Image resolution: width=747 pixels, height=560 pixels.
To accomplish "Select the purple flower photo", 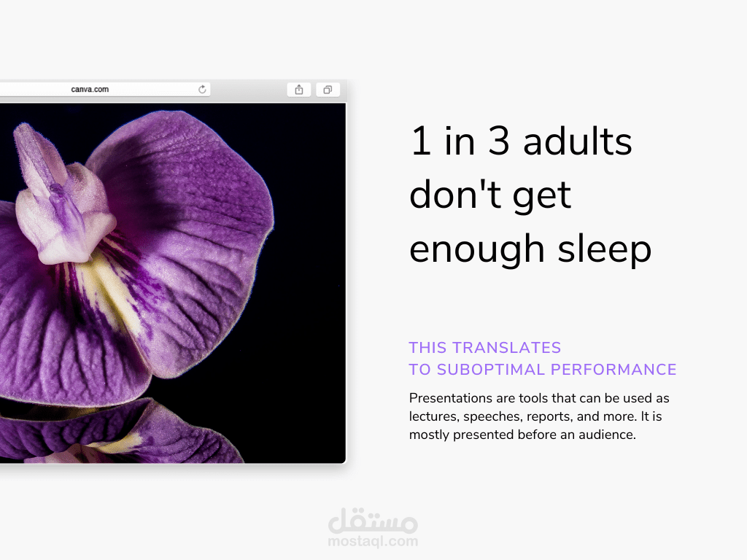I will click(x=172, y=283).
